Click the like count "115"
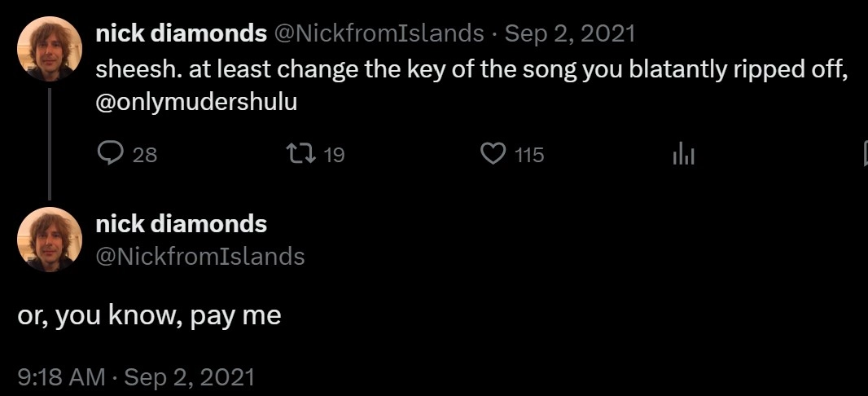 tap(529, 154)
